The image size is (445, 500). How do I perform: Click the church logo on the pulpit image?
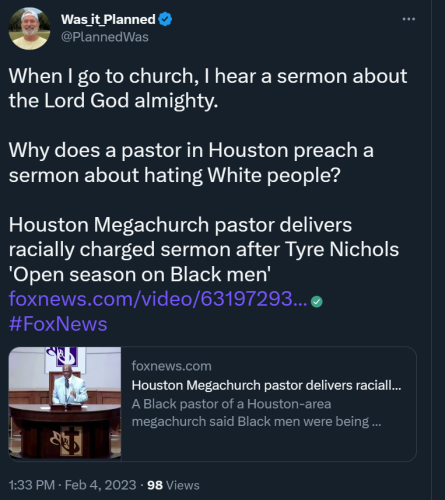point(66,440)
